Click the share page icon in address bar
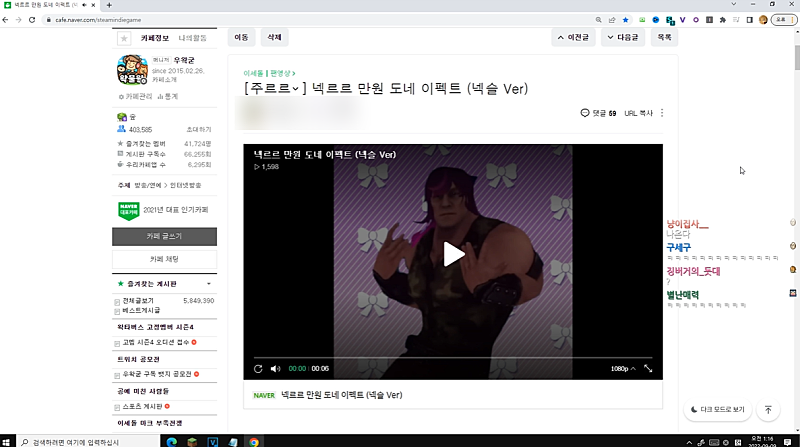Image resolution: width=800 pixels, height=447 pixels. 612,20
